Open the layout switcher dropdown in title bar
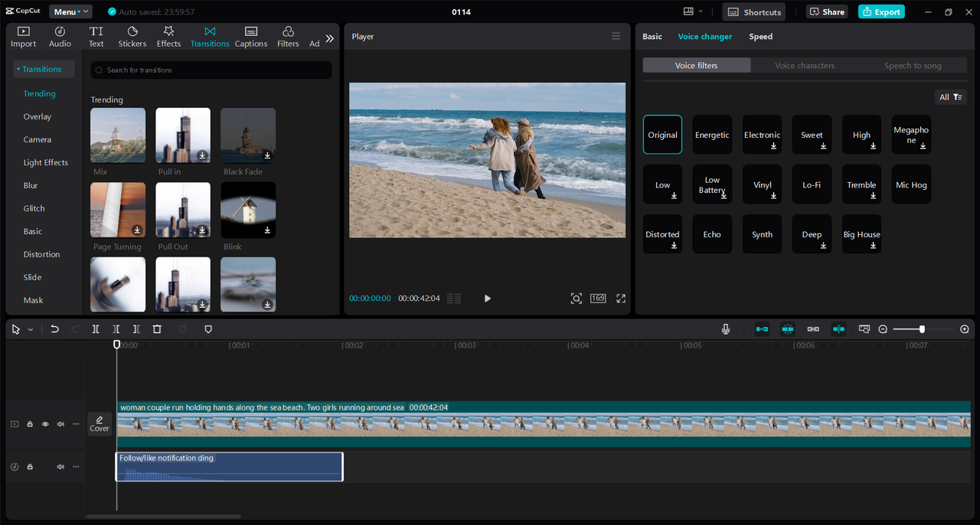 693,11
